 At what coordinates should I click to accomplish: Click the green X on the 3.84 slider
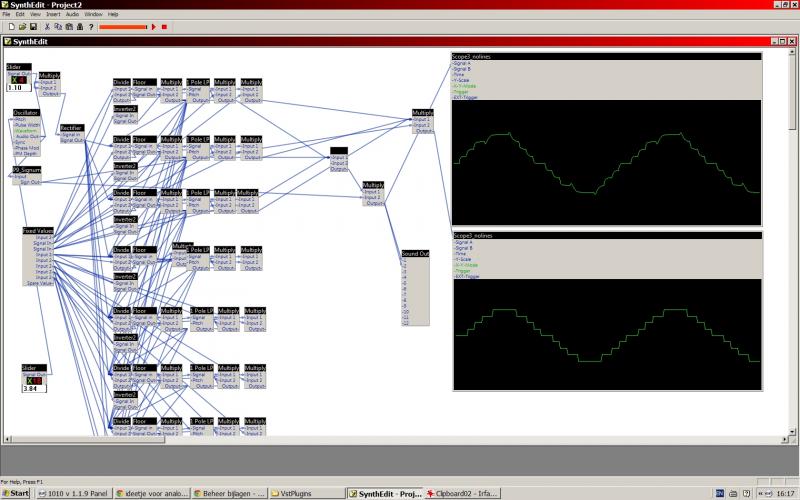pyautogui.click(x=29, y=381)
